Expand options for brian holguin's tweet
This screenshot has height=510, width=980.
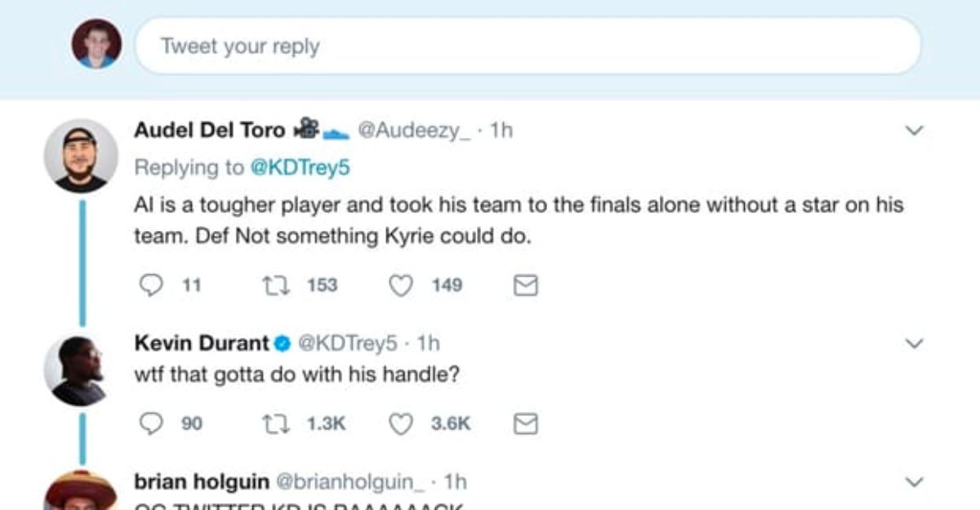pos(915,481)
